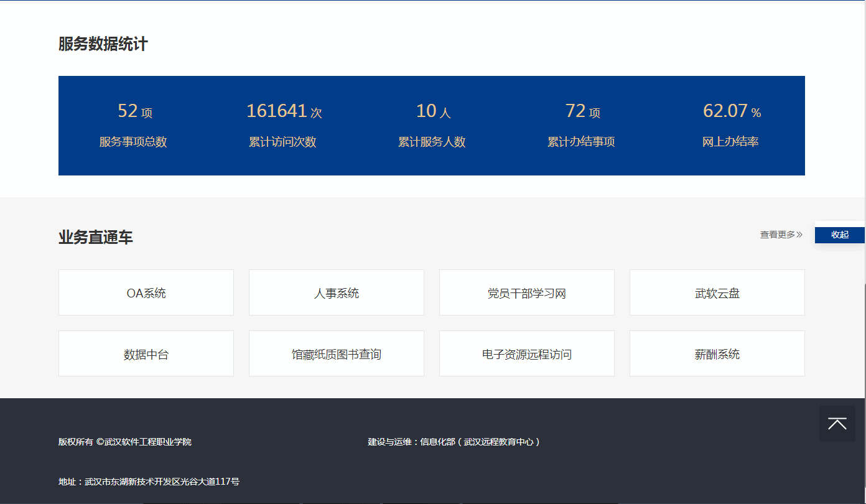Select 馆藏纸质图书查询

(337, 354)
